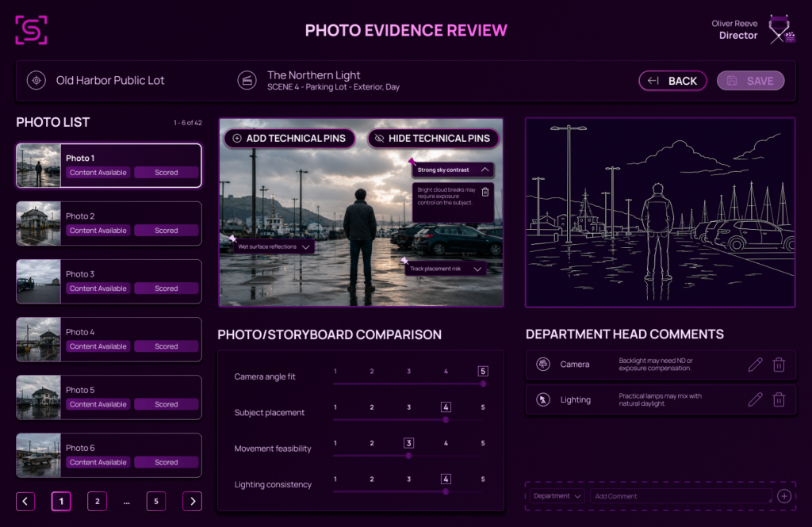Set Movement feasibility score to 4

coord(446,443)
